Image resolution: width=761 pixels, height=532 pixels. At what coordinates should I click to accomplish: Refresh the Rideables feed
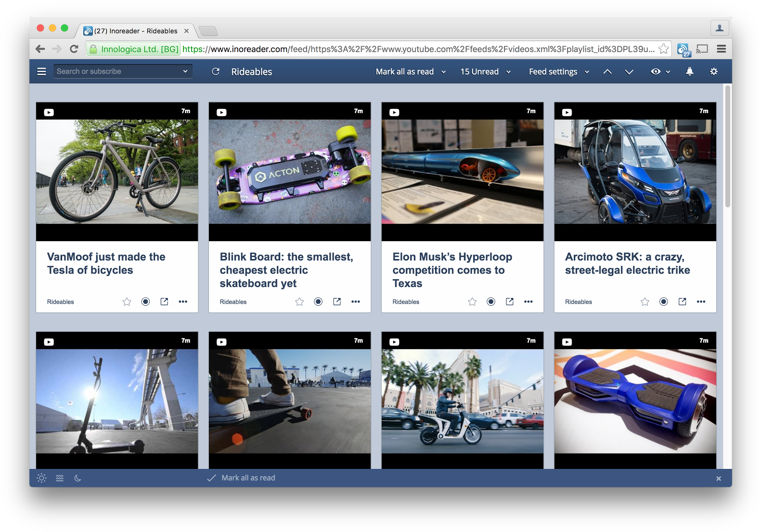(x=216, y=71)
